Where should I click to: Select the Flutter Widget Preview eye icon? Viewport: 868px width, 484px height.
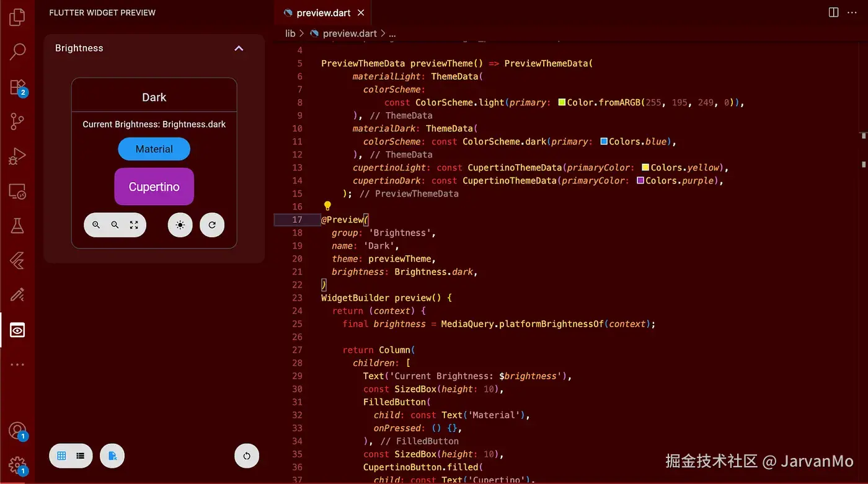tap(17, 330)
